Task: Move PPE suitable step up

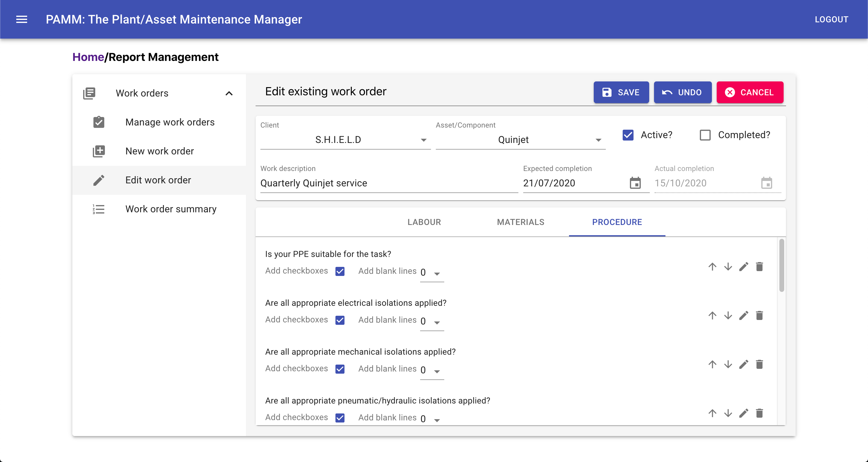Action: click(712, 267)
